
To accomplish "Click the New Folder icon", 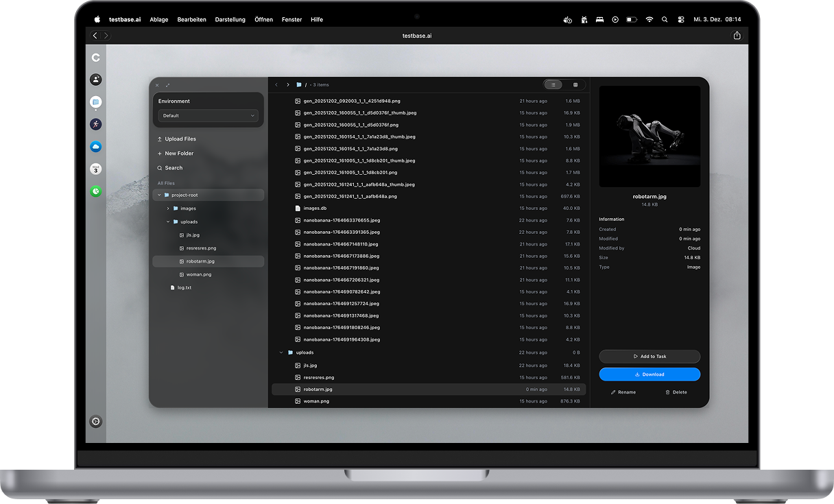I will tap(160, 153).
